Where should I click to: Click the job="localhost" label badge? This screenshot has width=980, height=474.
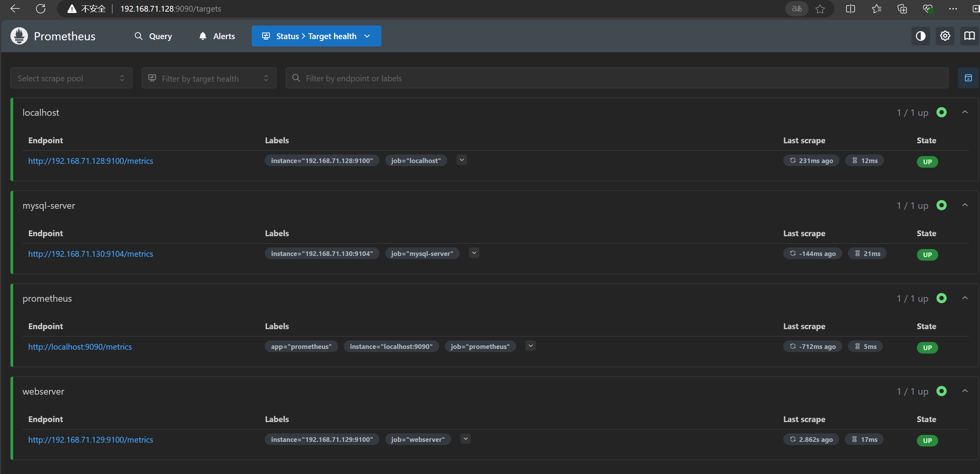[x=416, y=161]
